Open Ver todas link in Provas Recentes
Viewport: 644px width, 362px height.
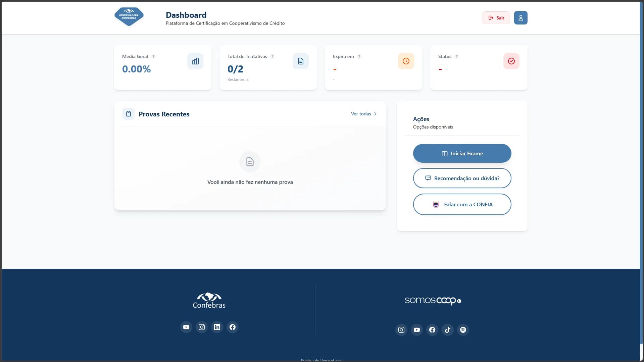(x=364, y=114)
